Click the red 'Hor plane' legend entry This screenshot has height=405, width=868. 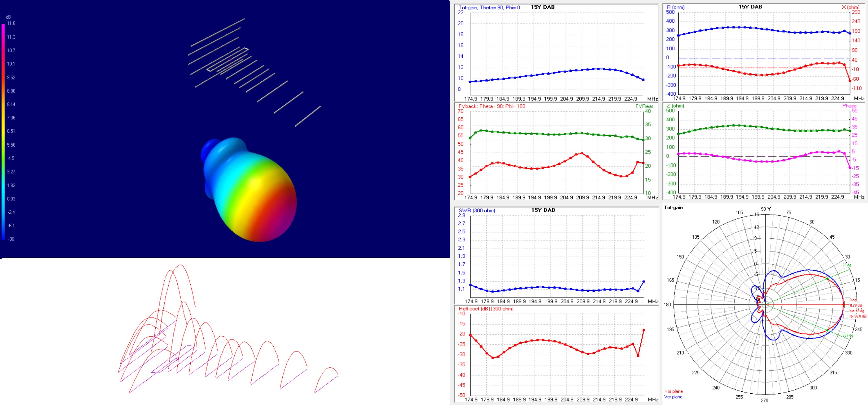click(673, 391)
